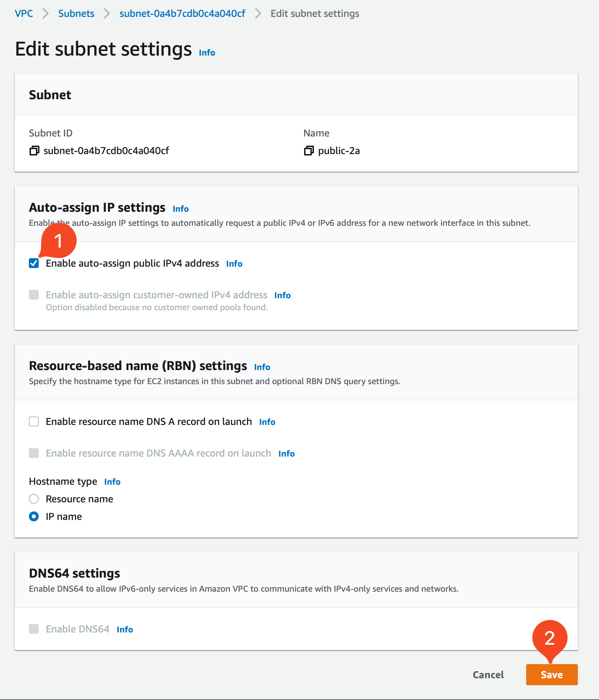
Task: Open Info for DNS AAAA record option
Action: tap(286, 453)
